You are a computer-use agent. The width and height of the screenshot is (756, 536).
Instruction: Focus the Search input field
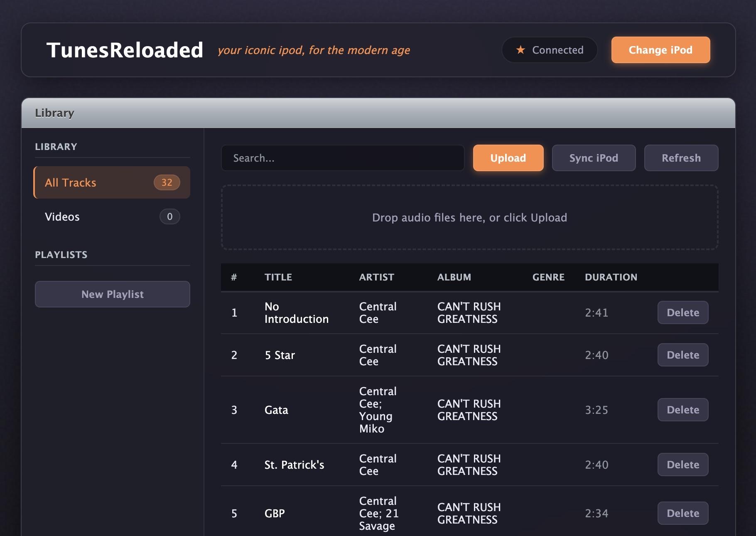click(343, 158)
